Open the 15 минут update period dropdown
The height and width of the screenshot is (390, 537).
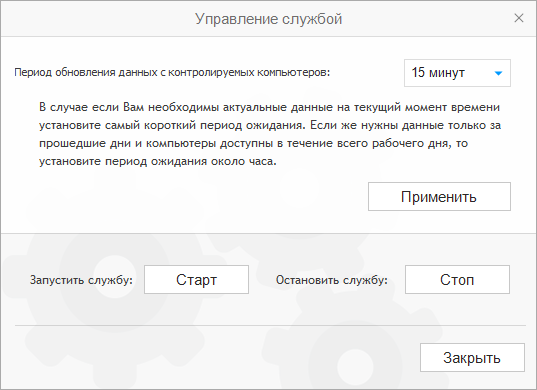click(x=457, y=73)
